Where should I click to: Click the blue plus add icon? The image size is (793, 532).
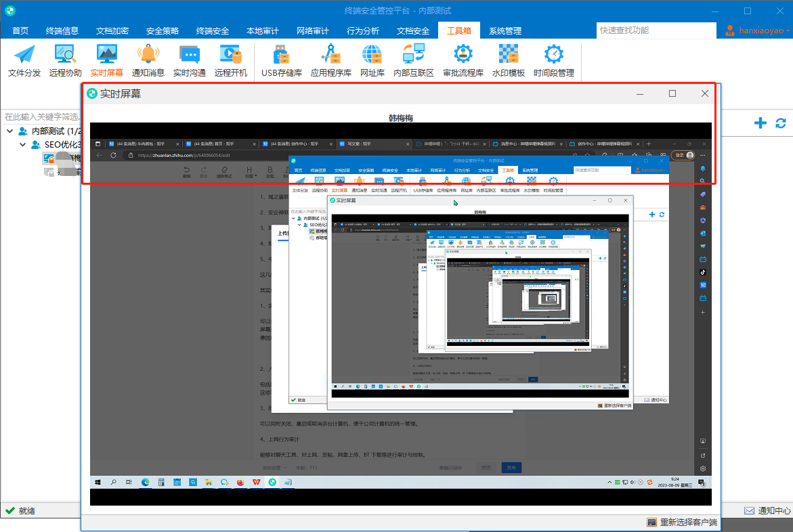coord(760,123)
